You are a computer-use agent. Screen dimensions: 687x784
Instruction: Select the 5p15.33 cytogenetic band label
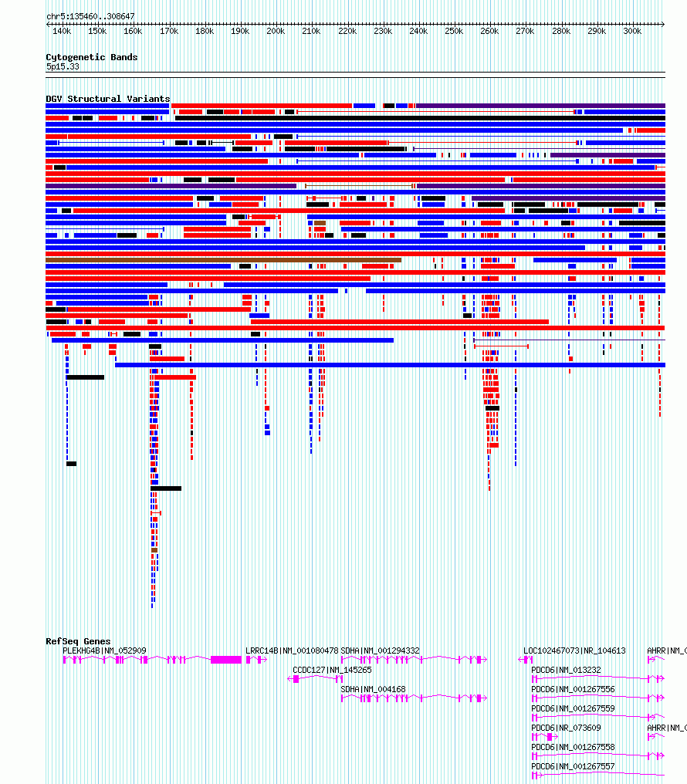(63, 66)
